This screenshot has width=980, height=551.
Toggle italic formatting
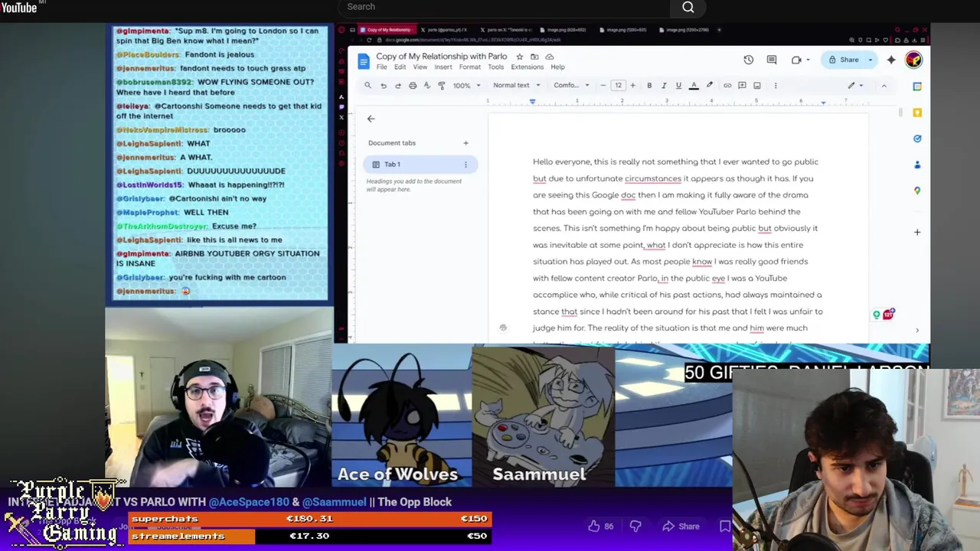664,86
